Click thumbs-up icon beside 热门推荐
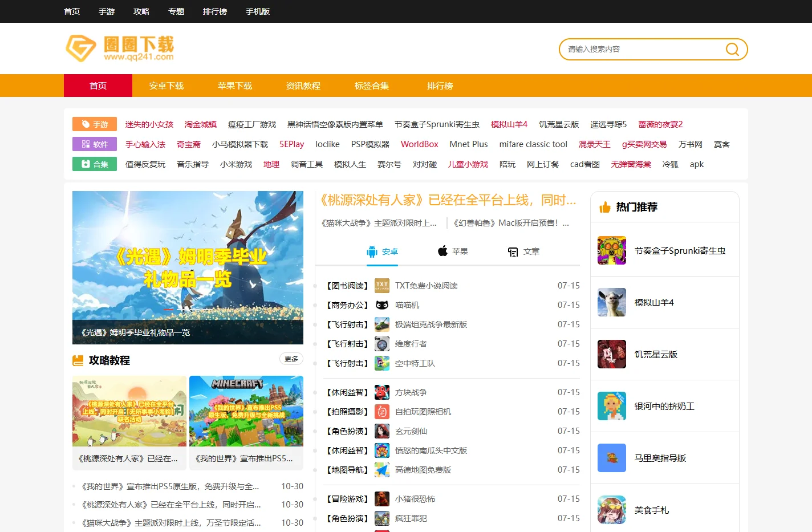The height and width of the screenshot is (532, 812). pyautogui.click(x=605, y=207)
